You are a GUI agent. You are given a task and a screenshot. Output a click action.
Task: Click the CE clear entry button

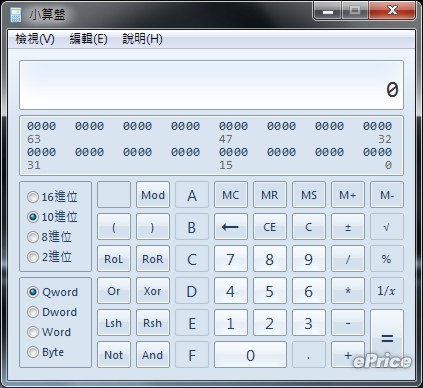click(270, 227)
